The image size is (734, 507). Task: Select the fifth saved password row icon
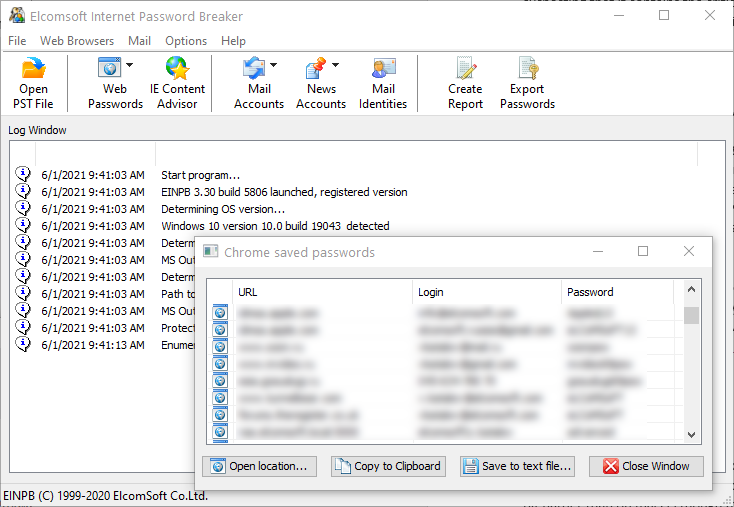point(220,381)
